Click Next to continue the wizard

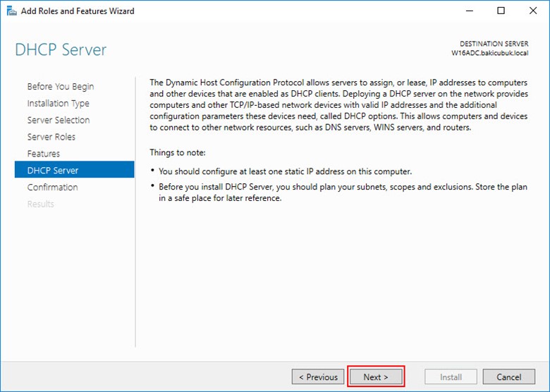[x=376, y=377]
